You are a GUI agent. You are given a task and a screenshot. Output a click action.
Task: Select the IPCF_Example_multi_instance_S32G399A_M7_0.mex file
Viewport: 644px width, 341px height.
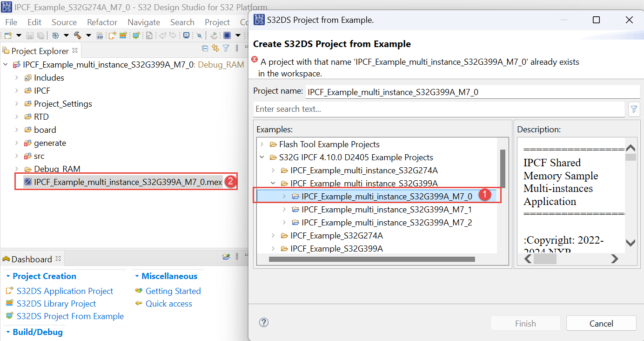[x=128, y=182]
